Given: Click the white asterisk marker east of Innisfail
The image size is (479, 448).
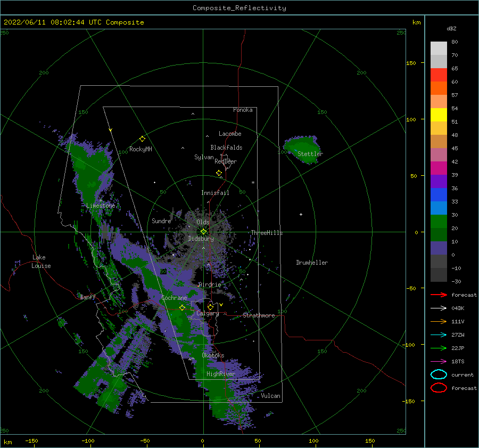Looking at the screenshot, I should click(253, 183).
